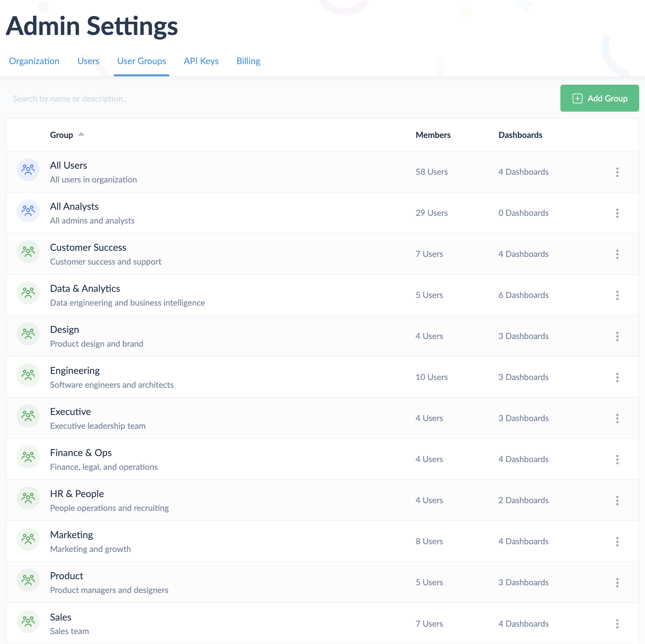
Task: Open the Product group name
Action: [x=66, y=576]
